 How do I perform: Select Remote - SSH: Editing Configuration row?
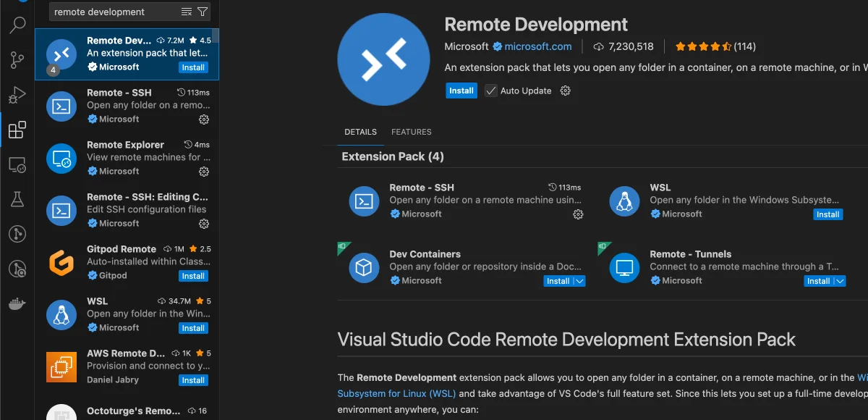click(x=127, y=211)
